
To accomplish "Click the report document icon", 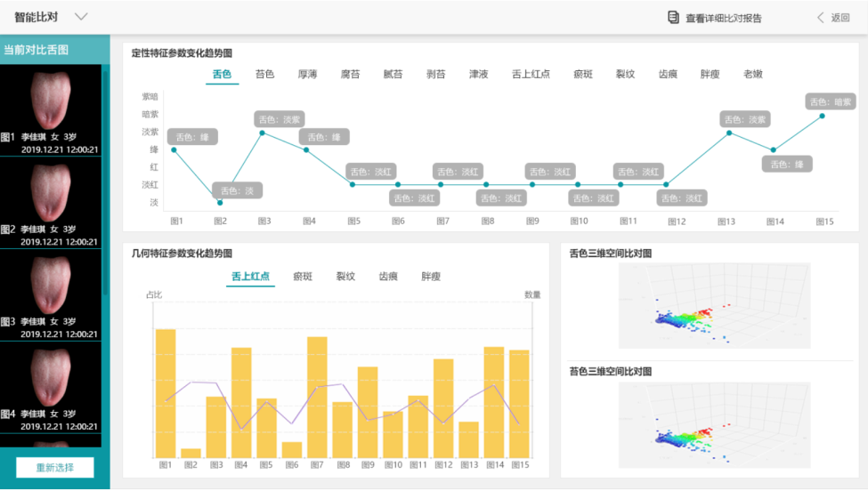I will pyautogui.click(x=673, y=18).
